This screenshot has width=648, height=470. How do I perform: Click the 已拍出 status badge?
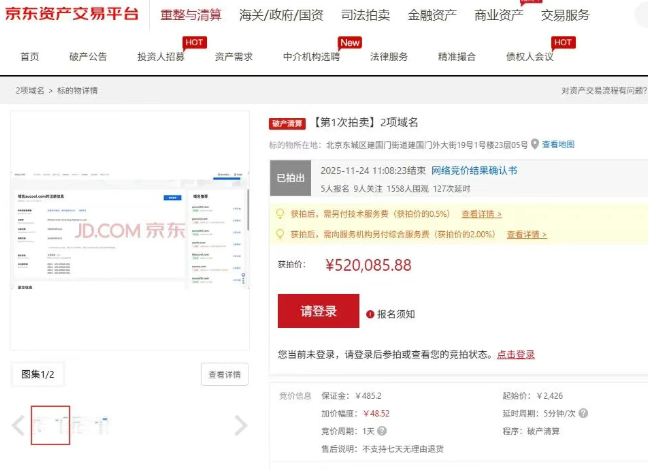coord(291,178)
